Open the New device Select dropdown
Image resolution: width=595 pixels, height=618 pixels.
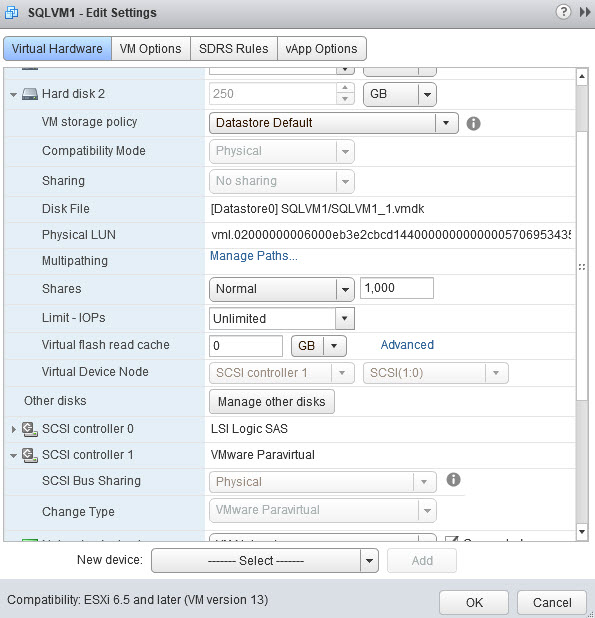264,560
